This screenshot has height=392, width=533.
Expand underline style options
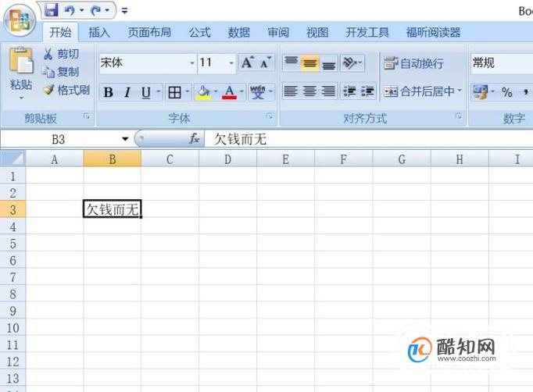[x=159, y=92]
